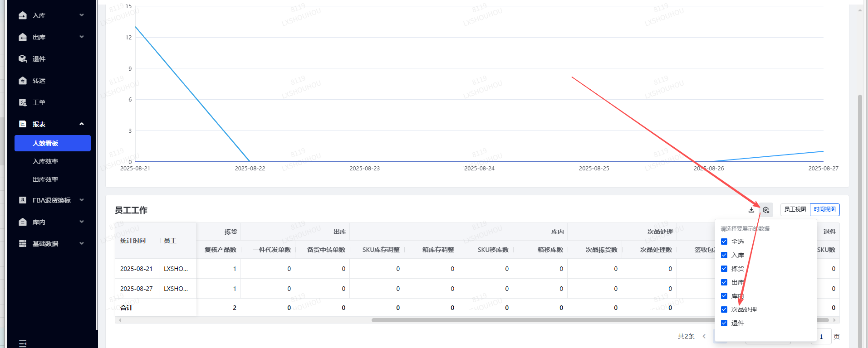Click the 退件 sidebar icon
This screenshot has height=348, width=868.
point(23,59)
